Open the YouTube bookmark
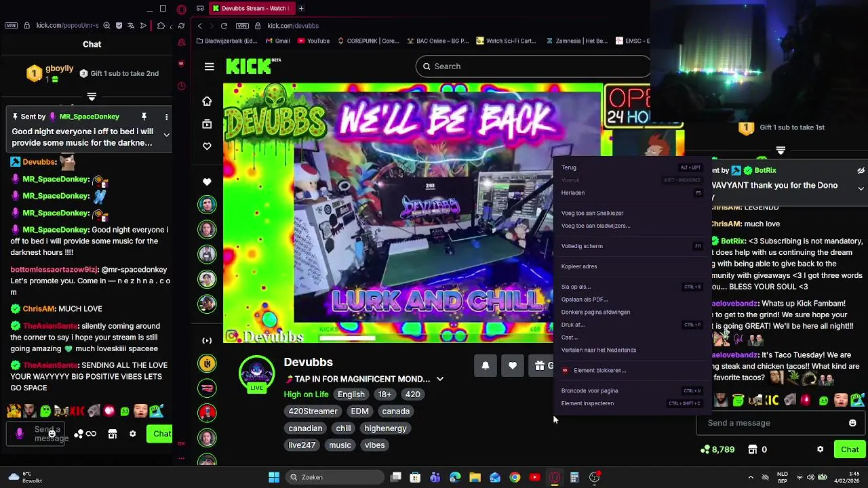 [313, 41]
